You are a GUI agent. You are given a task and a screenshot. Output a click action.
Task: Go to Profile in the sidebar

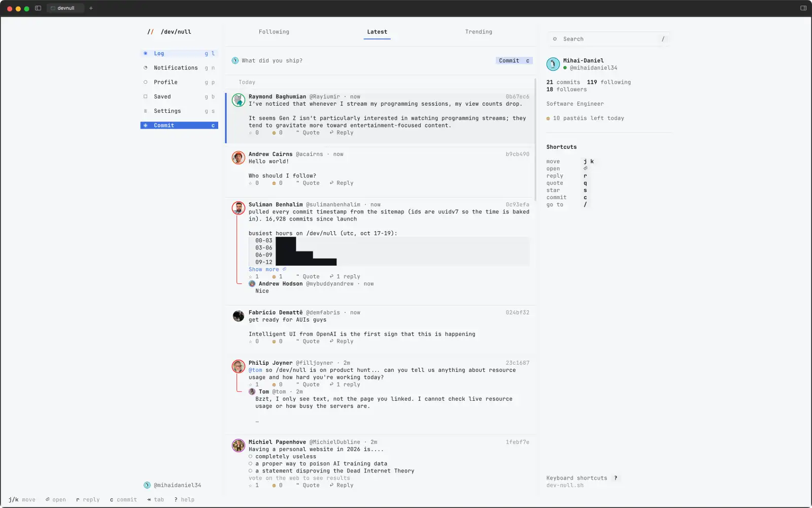[x=179, y=82]
